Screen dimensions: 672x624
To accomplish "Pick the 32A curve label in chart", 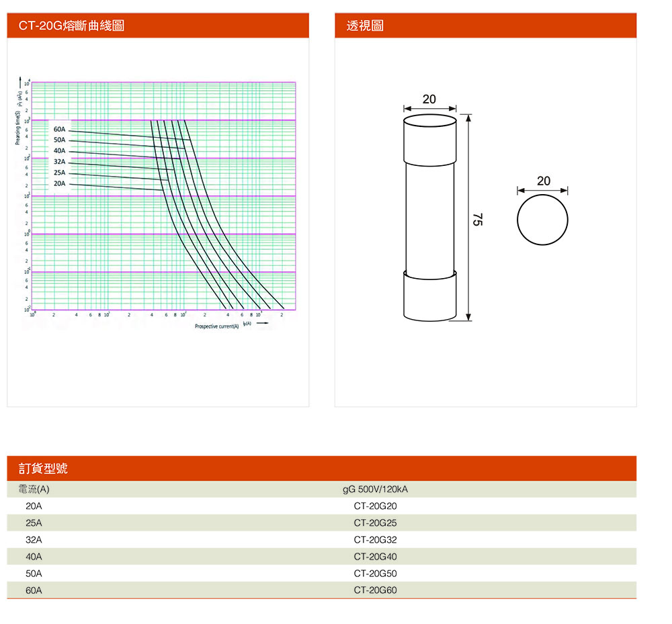I will pos(60,162).
